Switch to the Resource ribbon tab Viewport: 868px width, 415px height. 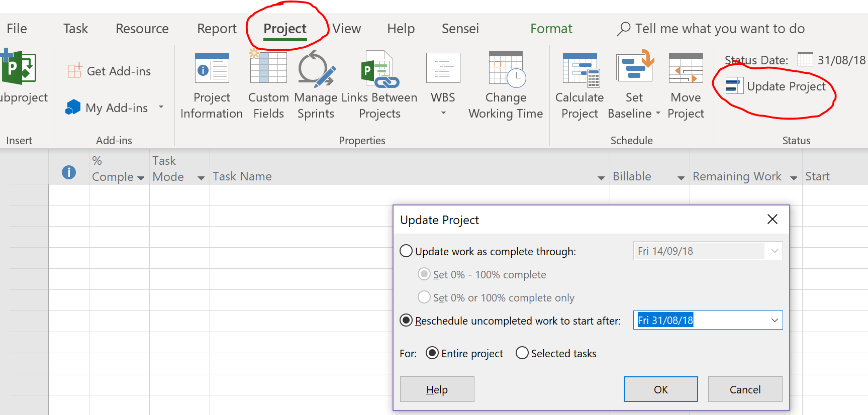click(142, 29)
